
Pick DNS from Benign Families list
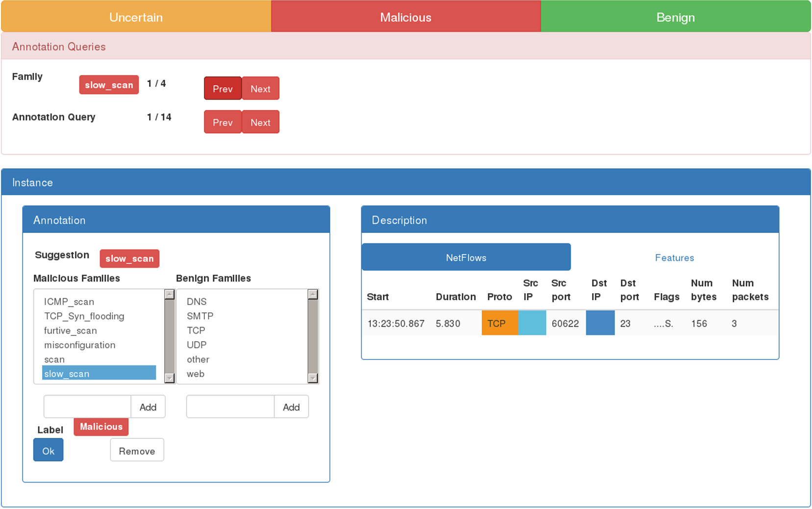(197, 302)
